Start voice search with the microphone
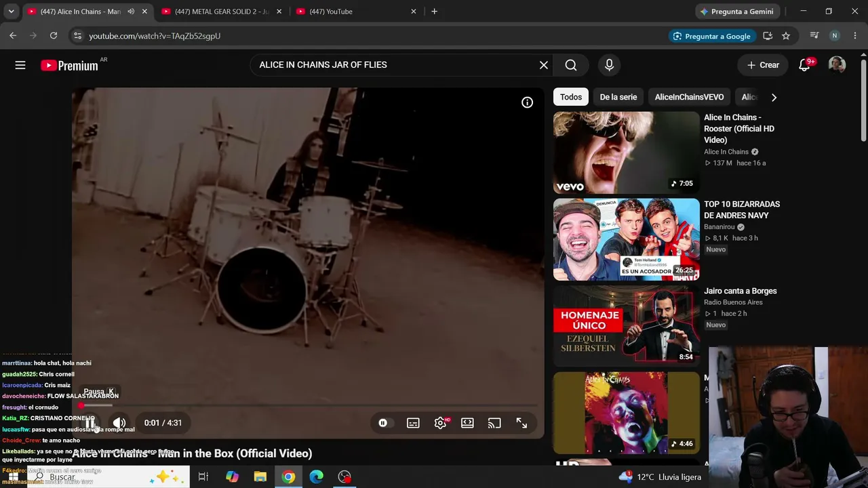Viewport: 868px width, 488px height. coord(609,65)
